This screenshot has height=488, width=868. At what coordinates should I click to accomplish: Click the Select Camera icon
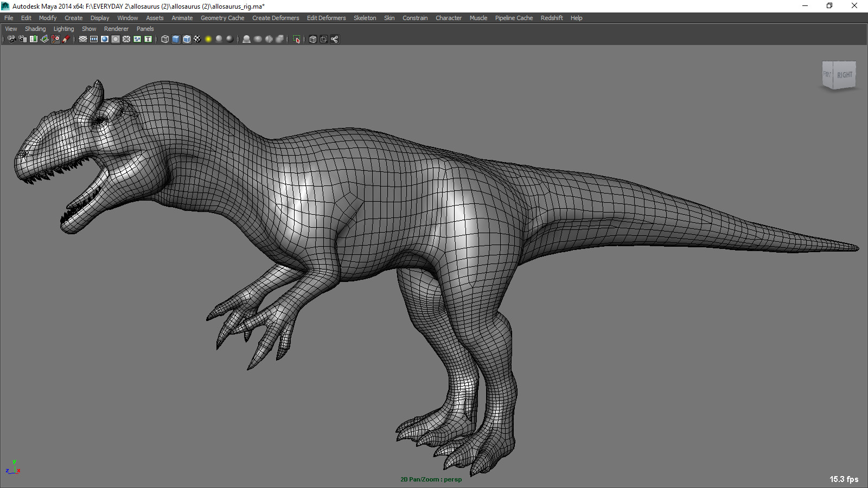(x=12, y=39)
